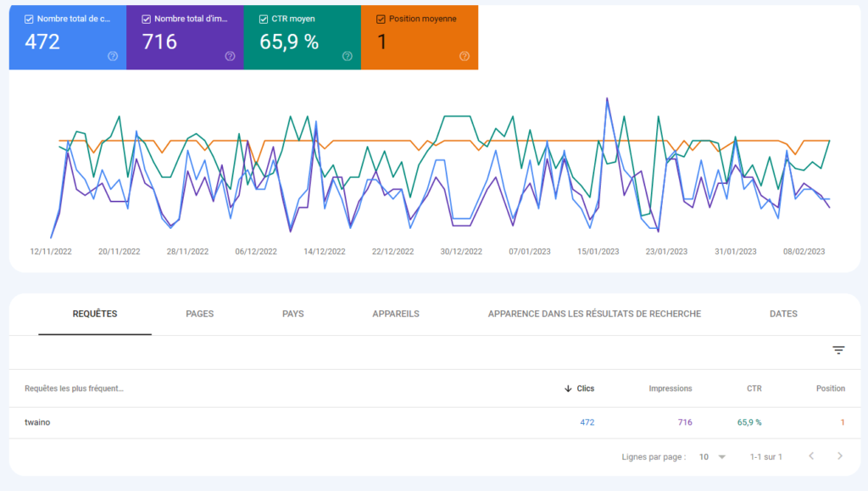Click the twaino query row
The image size is (868, 491).
(38, 422)
